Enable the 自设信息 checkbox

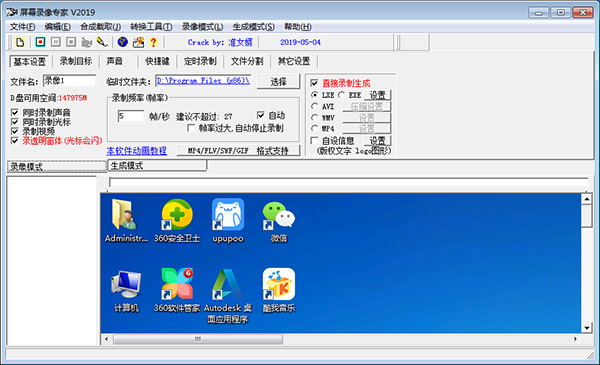coord(315,140)
